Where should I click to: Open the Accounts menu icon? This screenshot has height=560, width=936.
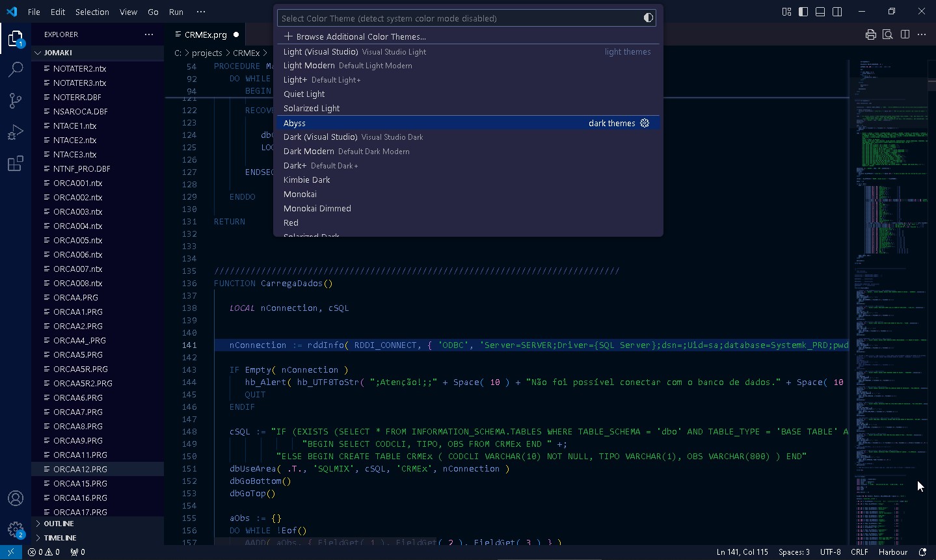coord(16,498)
